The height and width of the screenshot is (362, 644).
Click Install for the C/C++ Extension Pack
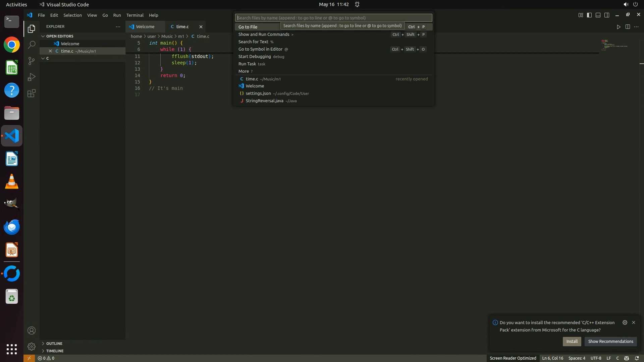572,341
